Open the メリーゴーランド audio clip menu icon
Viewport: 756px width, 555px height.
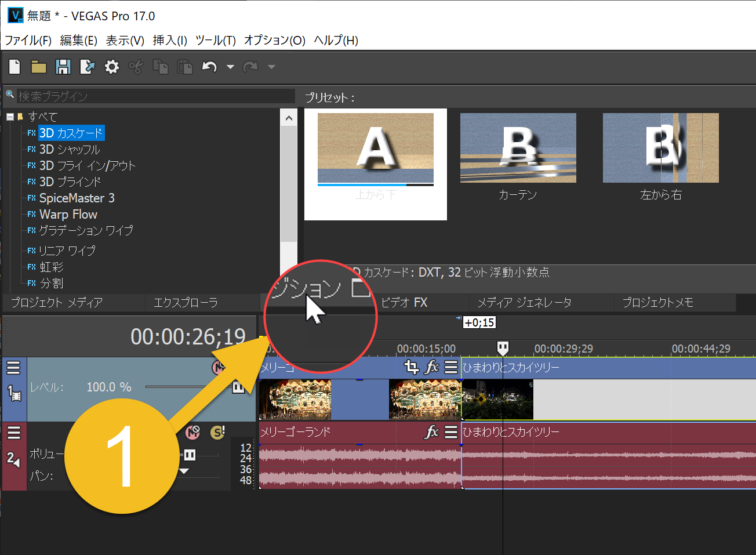[x=451, y=432]
